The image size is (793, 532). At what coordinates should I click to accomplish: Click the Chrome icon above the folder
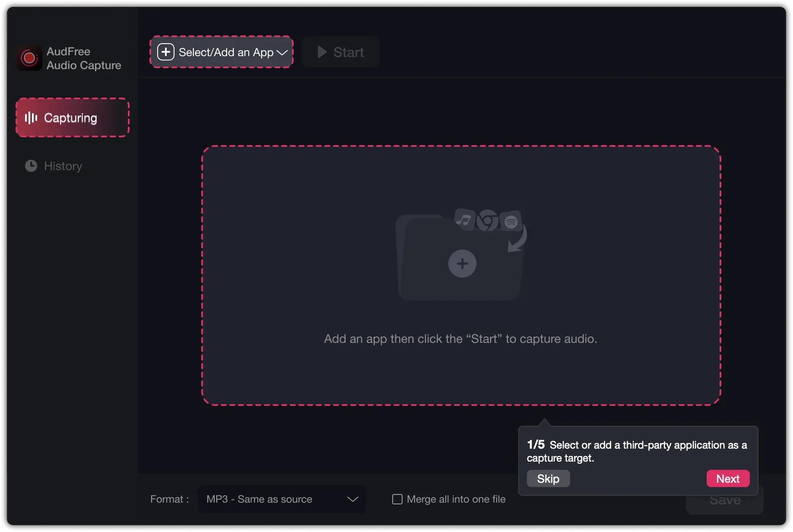488,222
